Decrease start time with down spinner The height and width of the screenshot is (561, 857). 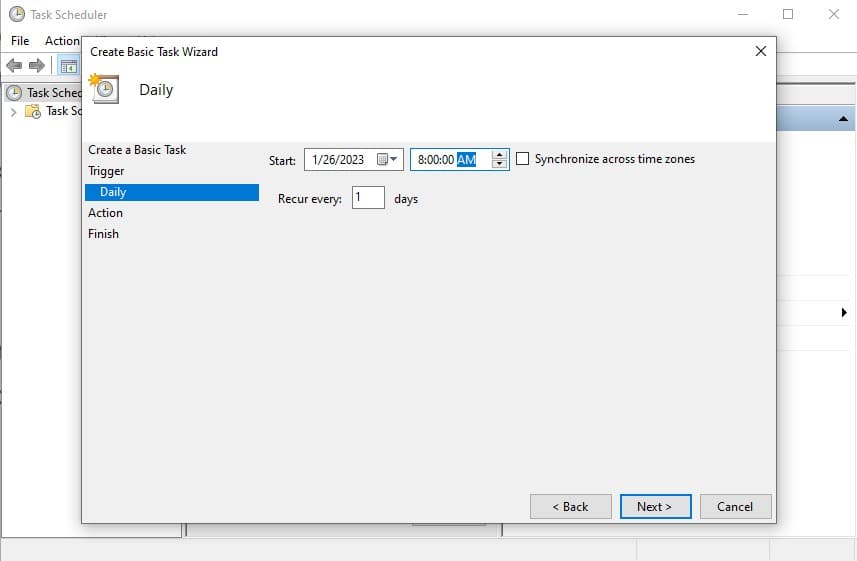pyautogui.click(x=499, y=163)
